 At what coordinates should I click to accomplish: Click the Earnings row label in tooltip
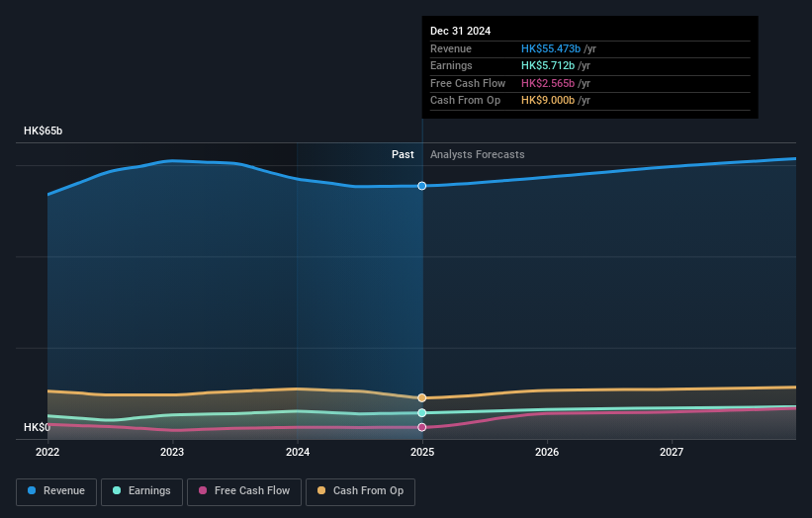[x=452, y=65]
